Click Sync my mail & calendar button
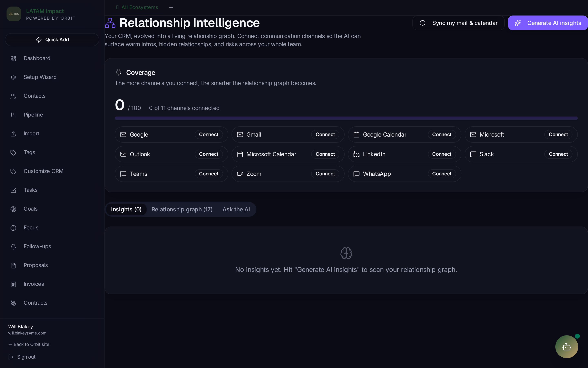 (458, 23)
